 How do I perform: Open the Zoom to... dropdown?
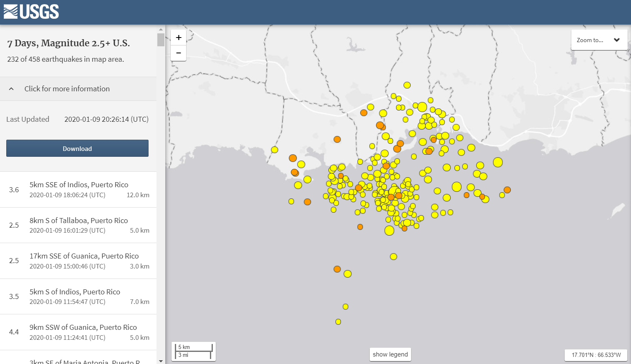coord(599,40)
